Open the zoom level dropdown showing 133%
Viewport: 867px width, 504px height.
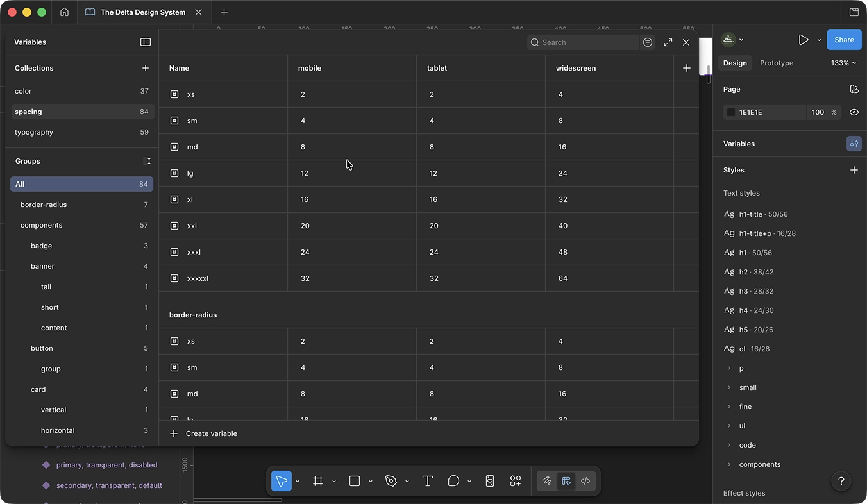843,63
